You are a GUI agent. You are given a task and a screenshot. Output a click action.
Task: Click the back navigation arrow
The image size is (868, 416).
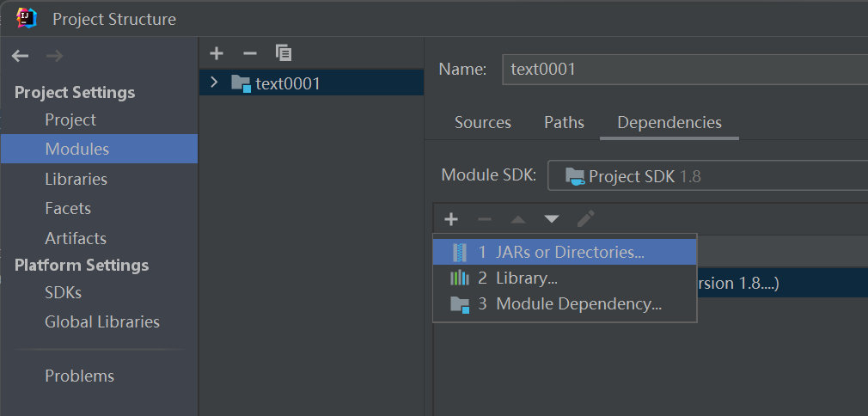21,56
